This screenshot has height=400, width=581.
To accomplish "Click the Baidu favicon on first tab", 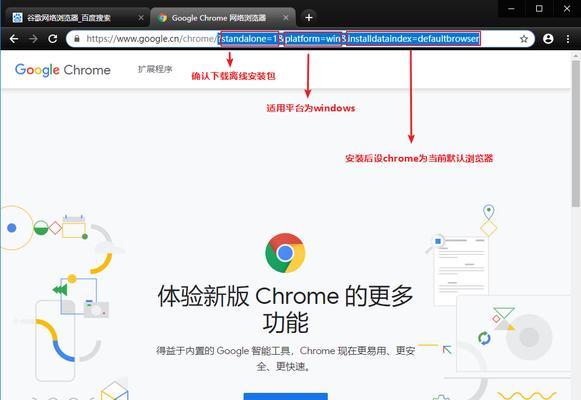I will tap(17, 17).
